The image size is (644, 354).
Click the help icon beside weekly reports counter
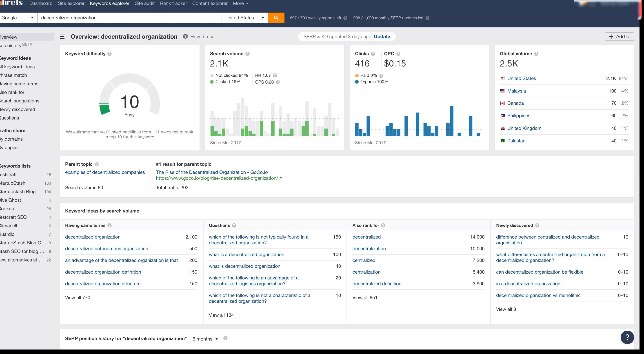(345, 18)
